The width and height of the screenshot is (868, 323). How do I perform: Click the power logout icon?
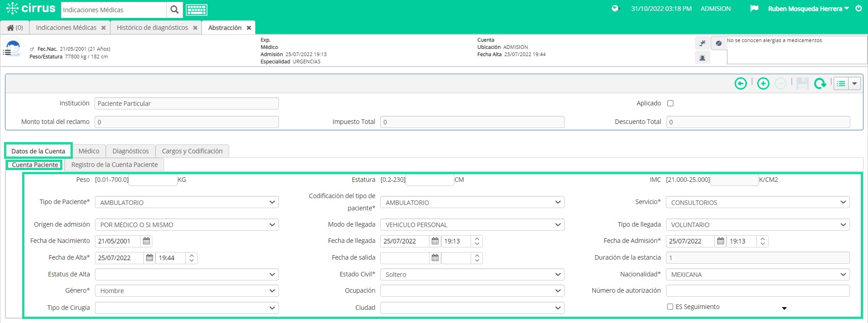[x=859, y=8]
